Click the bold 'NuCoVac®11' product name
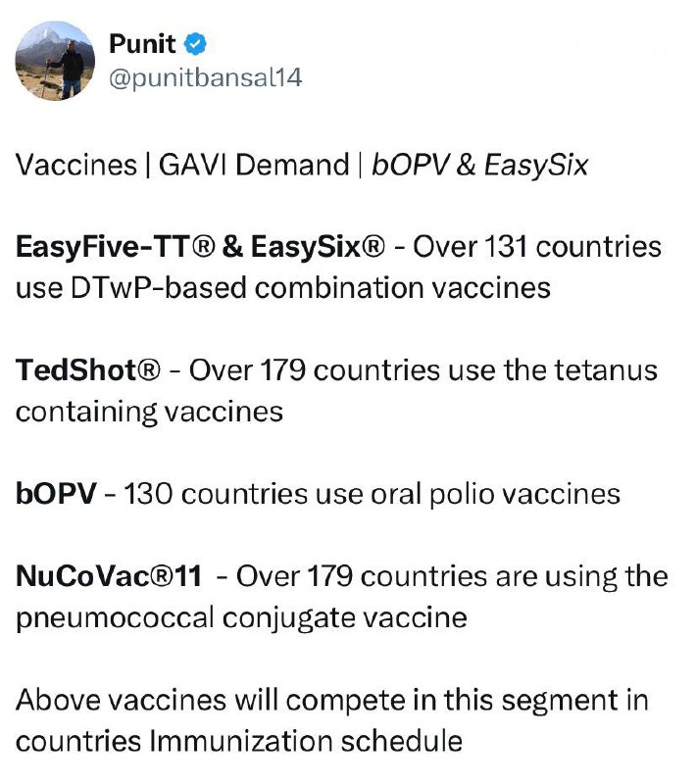This screenshot has height=784, width=697. click(109, 576)
